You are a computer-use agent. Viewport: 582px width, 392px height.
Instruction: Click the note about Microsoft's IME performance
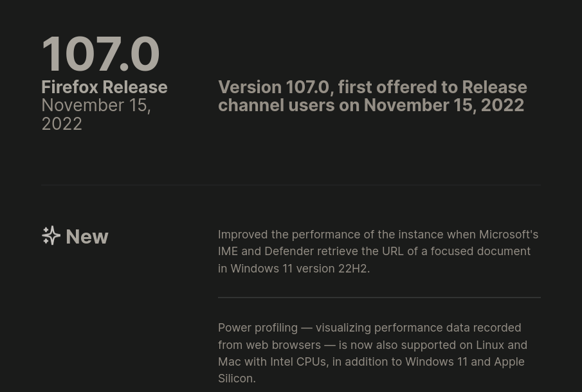click(378, 251)
